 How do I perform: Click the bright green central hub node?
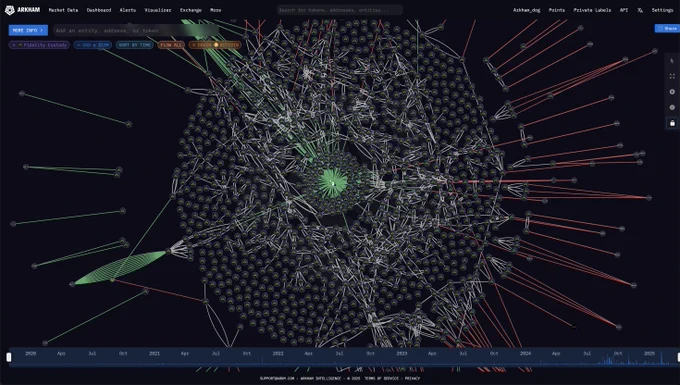[x=333, y=183]
